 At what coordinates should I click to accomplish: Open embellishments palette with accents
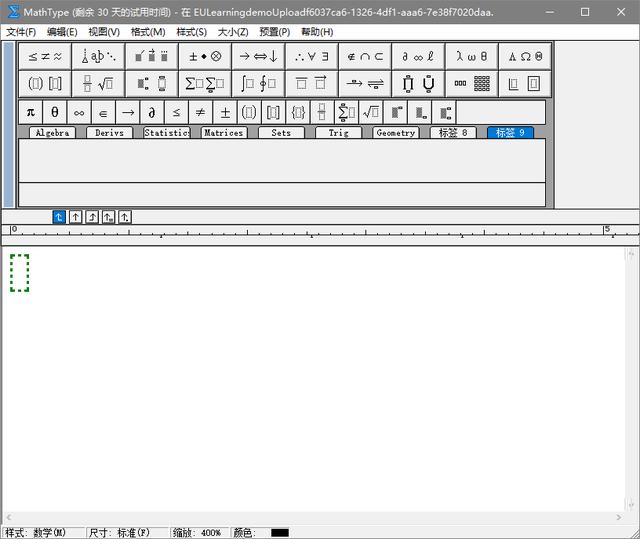152,56
